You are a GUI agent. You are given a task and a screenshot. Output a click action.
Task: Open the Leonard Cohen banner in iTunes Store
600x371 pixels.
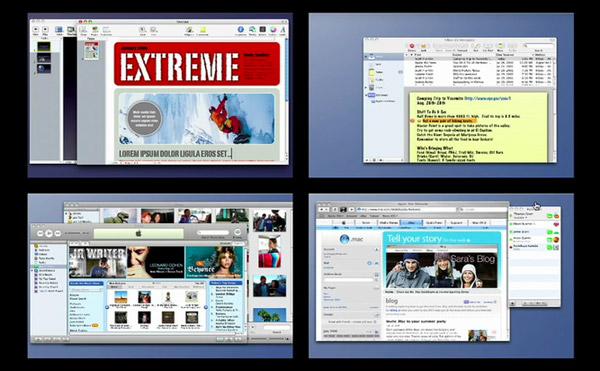click(x=156, y=262)
